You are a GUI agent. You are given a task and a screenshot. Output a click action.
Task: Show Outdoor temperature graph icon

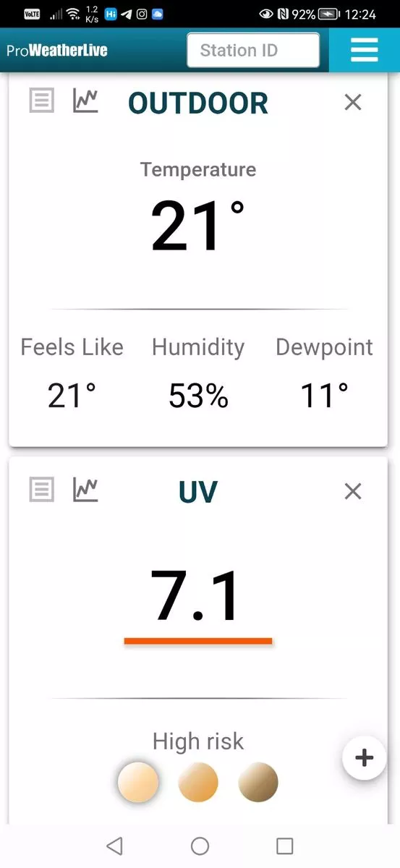click(85, 101)
